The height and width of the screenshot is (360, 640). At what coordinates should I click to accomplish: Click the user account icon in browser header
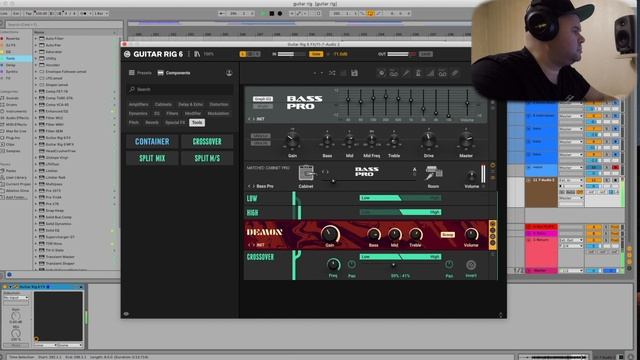coord(229,73)
